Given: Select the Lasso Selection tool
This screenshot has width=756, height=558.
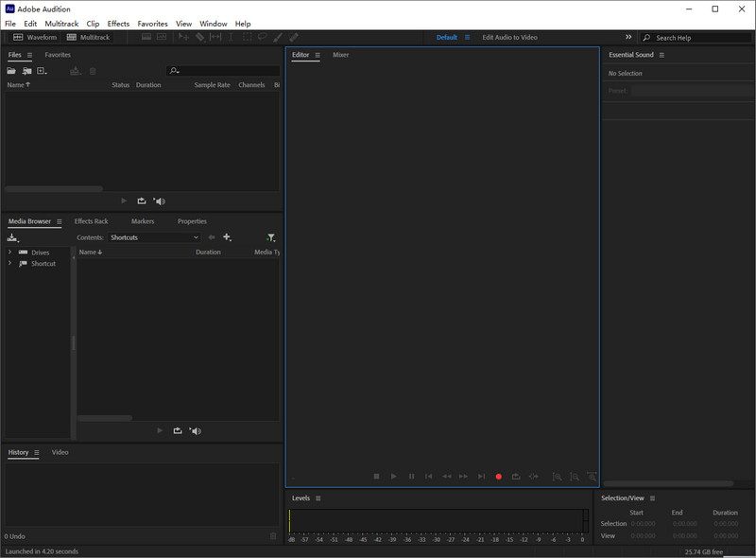Looking at the screenshot, I should [263, 37].
